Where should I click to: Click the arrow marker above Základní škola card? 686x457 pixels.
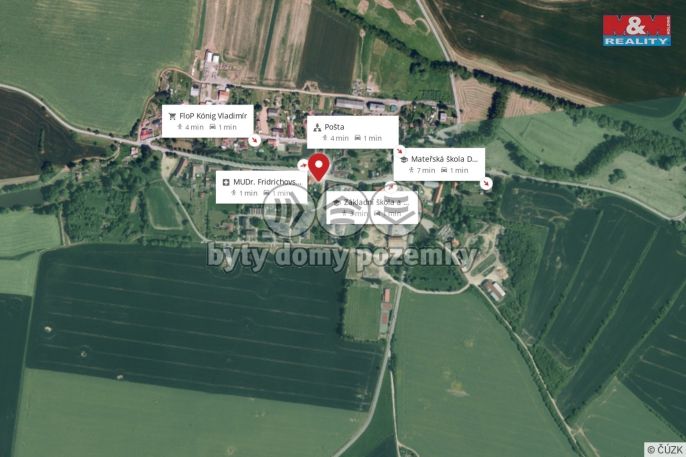click(390, 187)
